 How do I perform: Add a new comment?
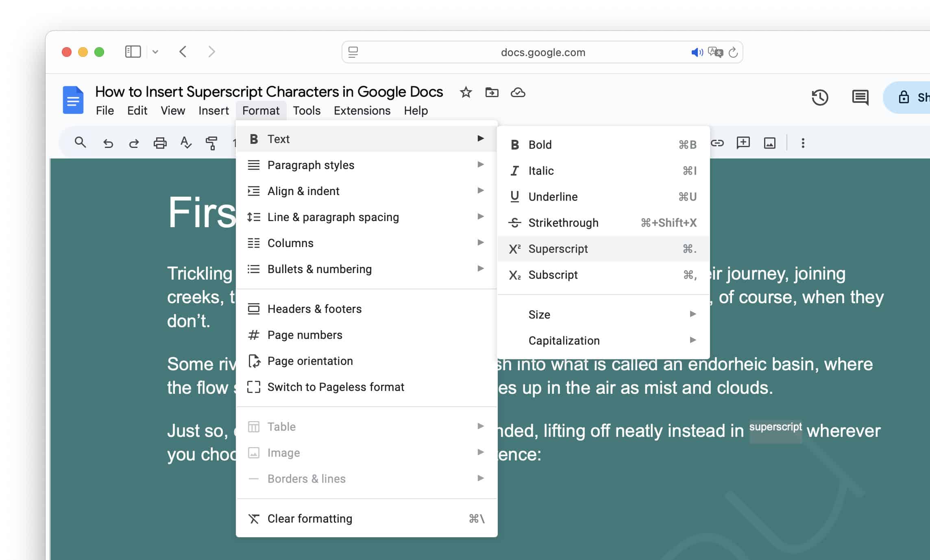click(744, 143)
